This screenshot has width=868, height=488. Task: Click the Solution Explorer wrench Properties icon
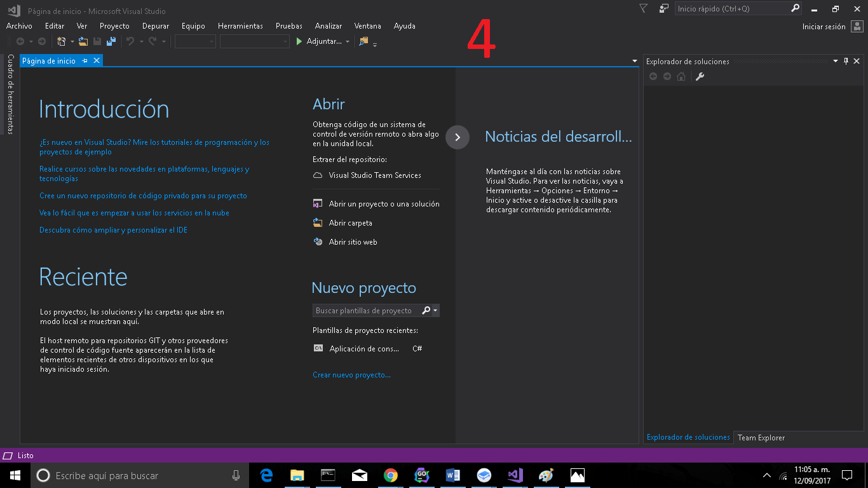[700, 76]
